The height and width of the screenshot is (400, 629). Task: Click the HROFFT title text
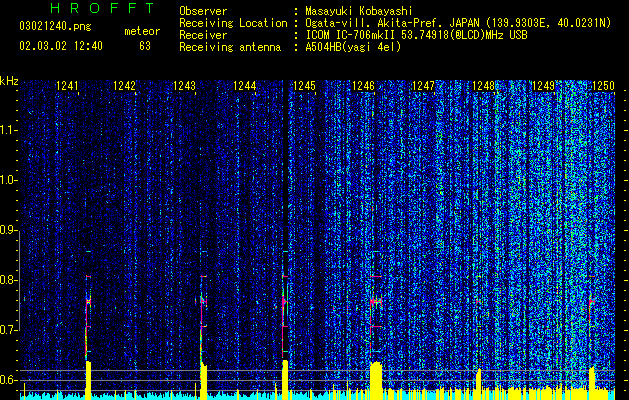(x=102, y=8)
